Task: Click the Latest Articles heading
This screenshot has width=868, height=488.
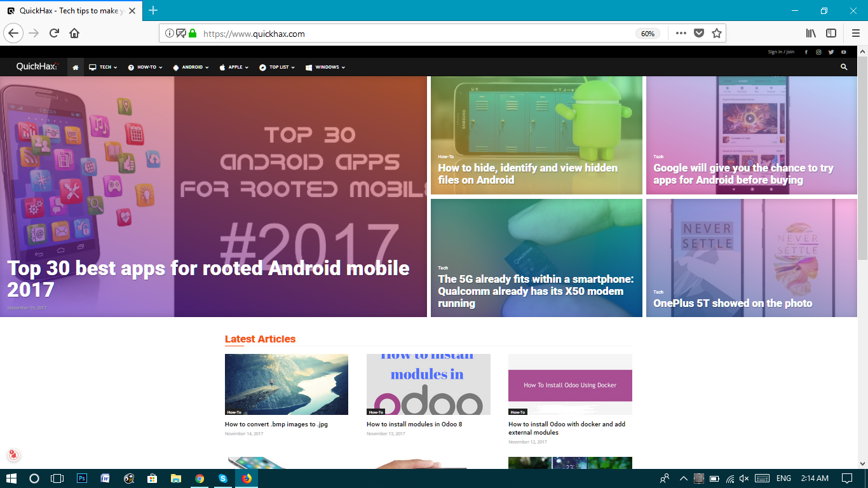Action: coord(260,339)
